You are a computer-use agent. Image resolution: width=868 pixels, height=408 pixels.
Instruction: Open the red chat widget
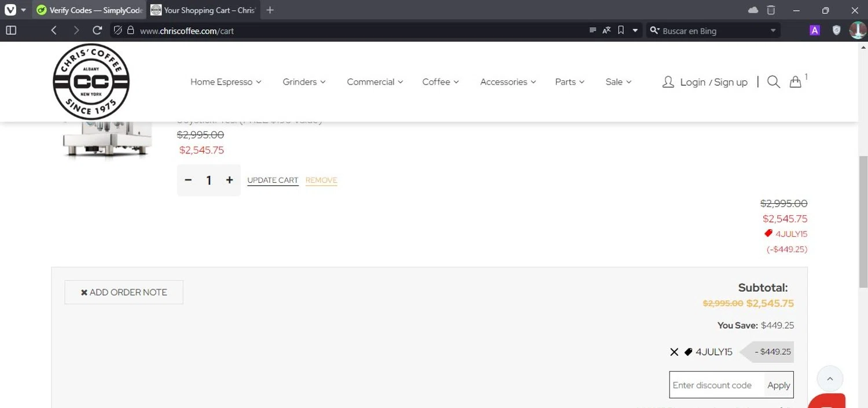pos(827,400)
